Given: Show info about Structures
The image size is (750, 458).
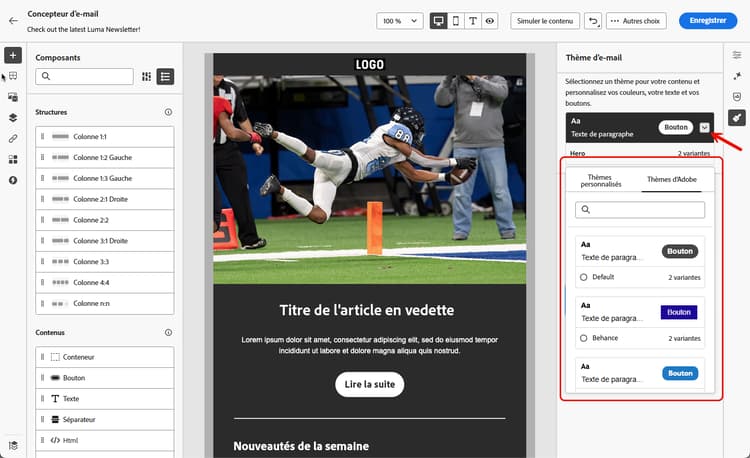Looking at the screenshot, I should (168, 112).
